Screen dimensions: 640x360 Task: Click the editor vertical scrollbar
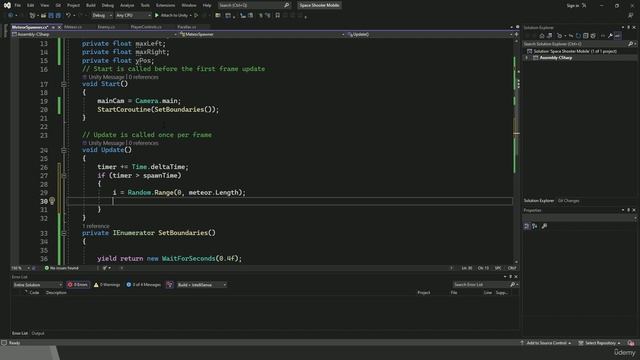point(517,151)
